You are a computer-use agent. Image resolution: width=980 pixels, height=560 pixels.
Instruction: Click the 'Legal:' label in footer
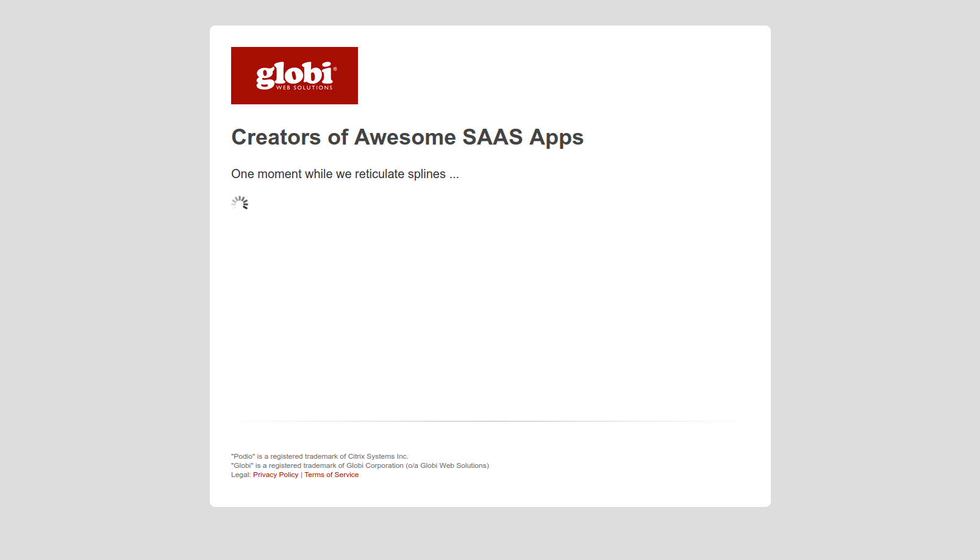tap(241, 475)
